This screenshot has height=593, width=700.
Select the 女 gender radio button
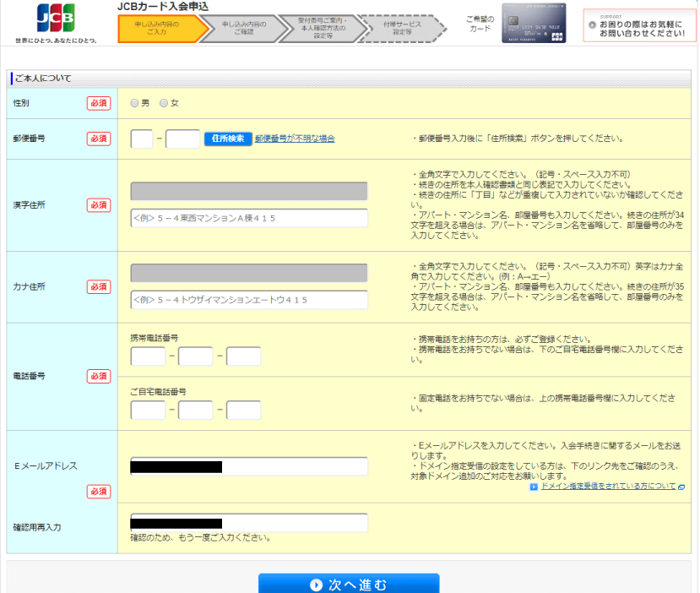(x=164, y=103)
